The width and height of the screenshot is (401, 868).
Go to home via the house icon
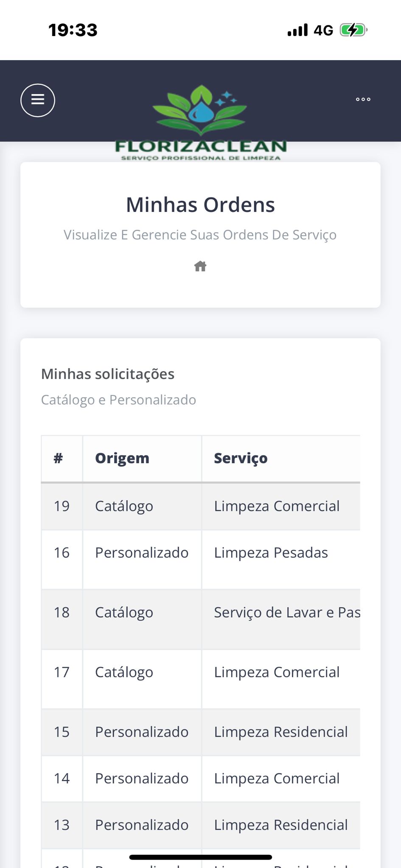click(x=200, y=266)
